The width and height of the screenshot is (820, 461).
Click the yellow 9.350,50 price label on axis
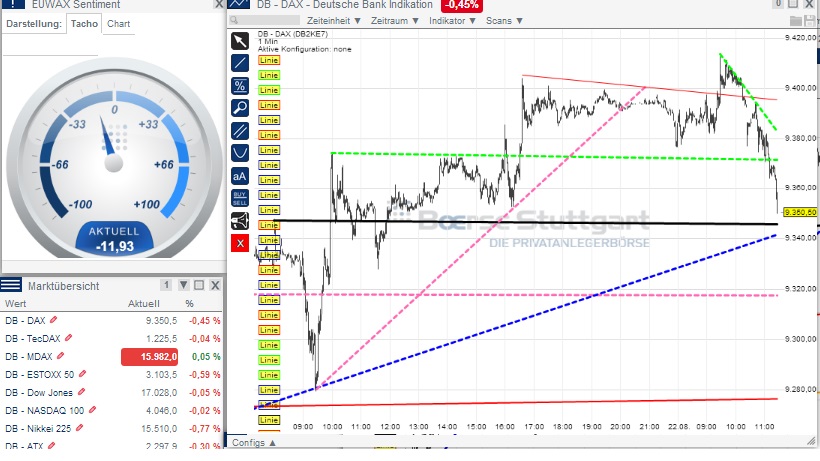(x=801, y=212)
